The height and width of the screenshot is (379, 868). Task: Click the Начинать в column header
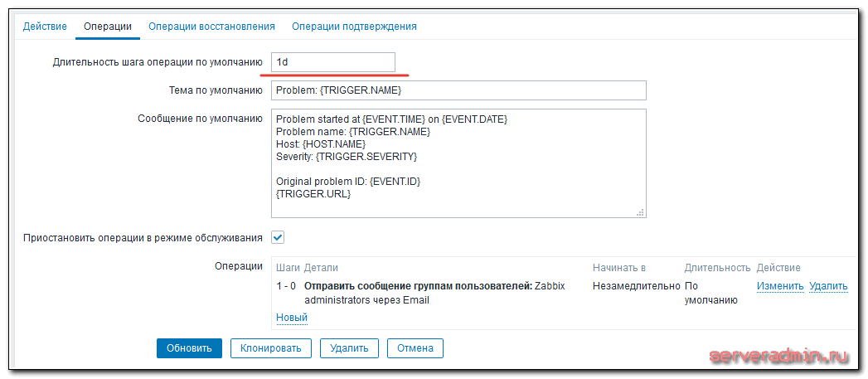618,268
